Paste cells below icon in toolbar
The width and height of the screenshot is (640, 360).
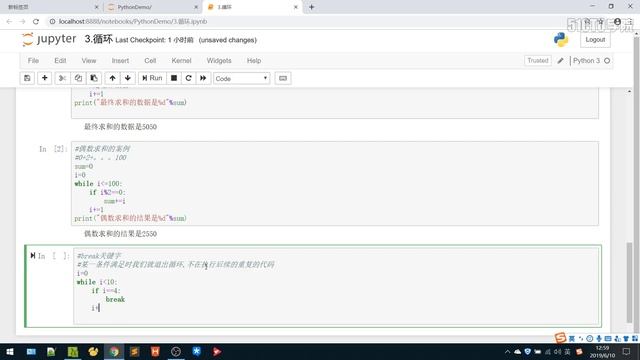tap(94, 78)
